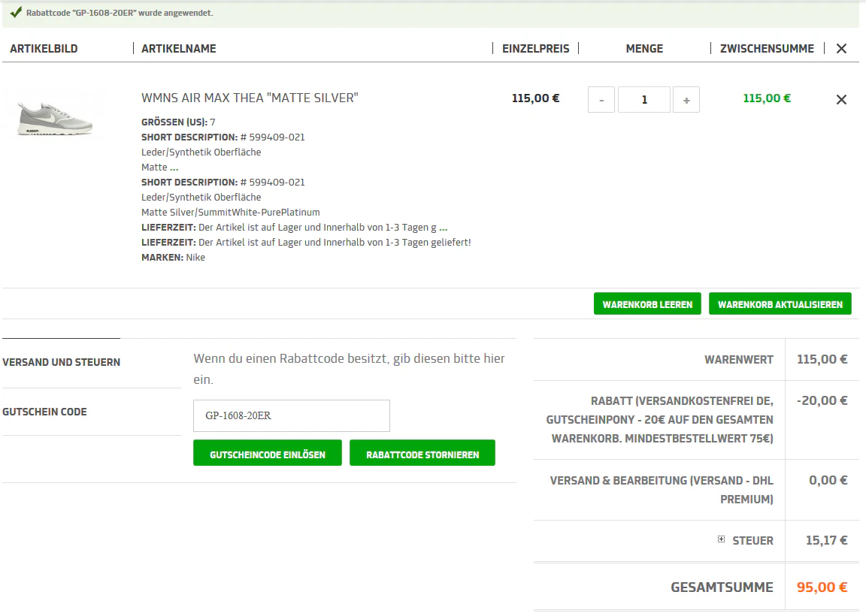
Task: Focus the quantity field showing 1
Action: pos(644,100)
